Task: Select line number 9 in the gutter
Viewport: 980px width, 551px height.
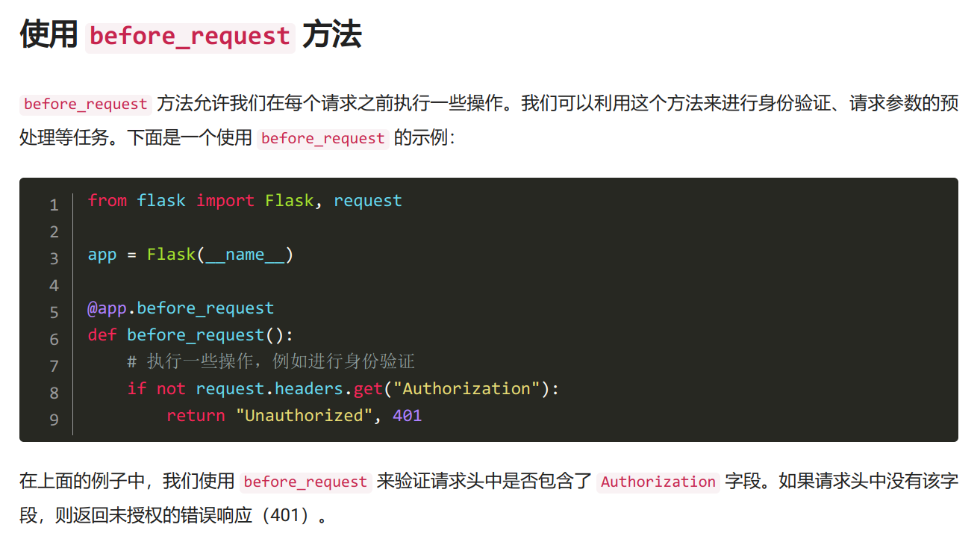Action: click(54, 420)
